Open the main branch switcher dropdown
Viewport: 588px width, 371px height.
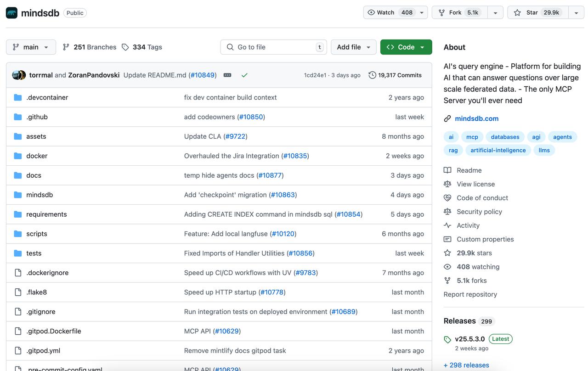tap(31, 47)
